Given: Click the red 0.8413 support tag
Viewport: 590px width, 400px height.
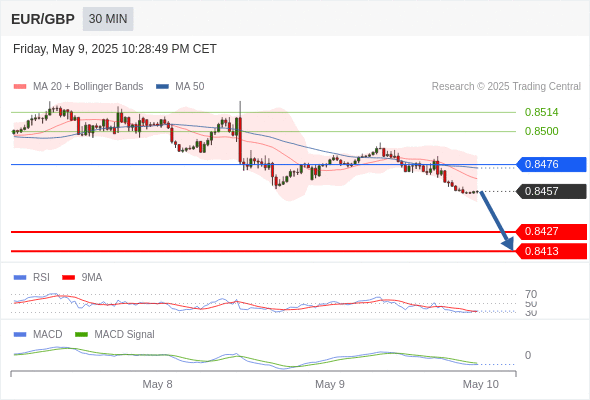Looking at the screenshot, I should (x=551, y=251).
